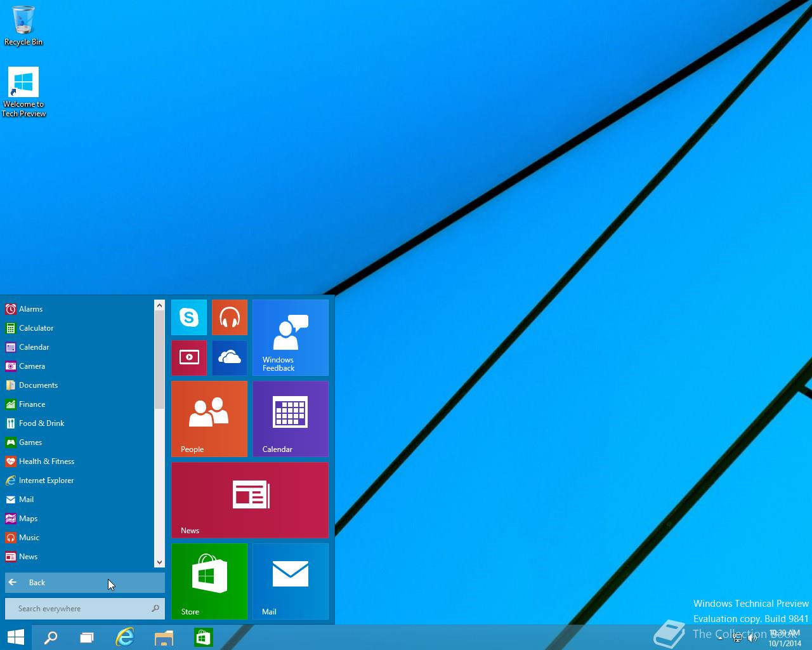
Task: Click the network icon in system tray
Action: (737, 638)
